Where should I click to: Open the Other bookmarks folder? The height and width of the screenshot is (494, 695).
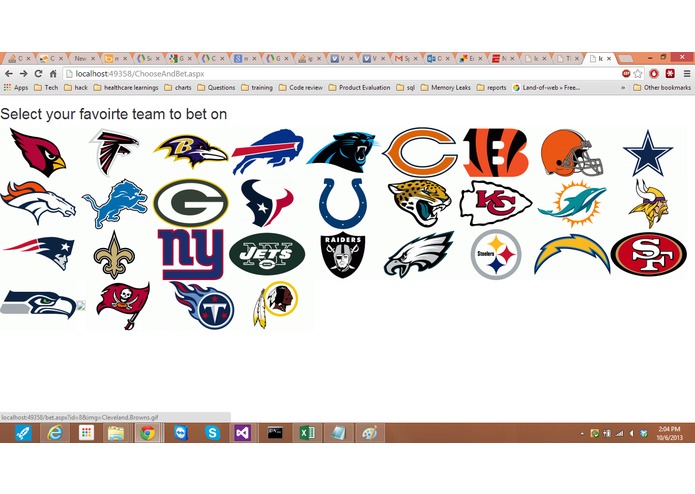[x=662, y=88]
